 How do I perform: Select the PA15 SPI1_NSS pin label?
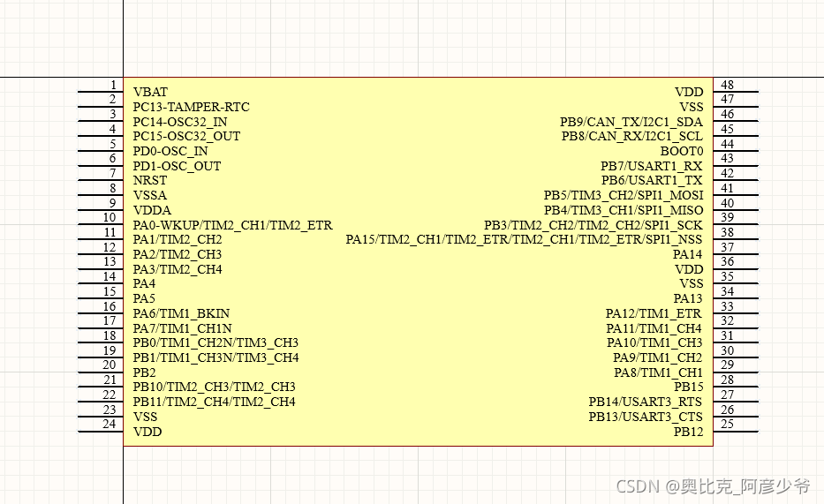[x=524, y=239]
